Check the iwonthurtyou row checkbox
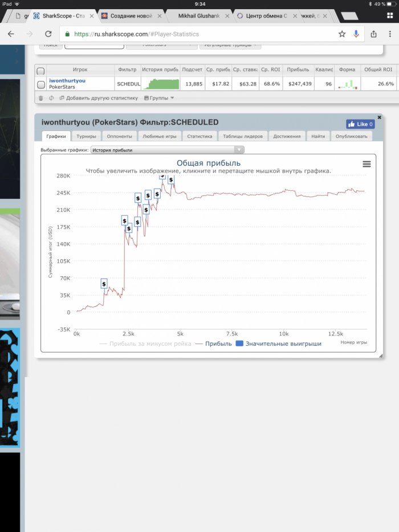 click(40, 84)
